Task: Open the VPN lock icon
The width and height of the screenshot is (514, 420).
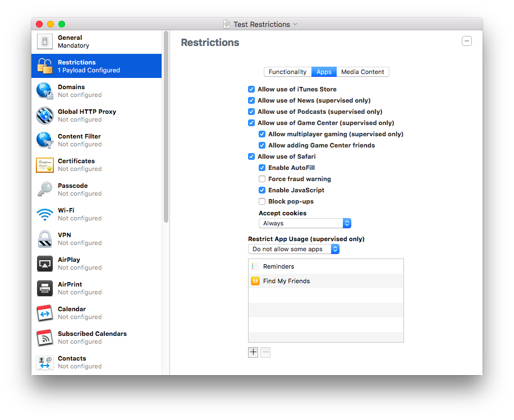Action: [44, 239]
